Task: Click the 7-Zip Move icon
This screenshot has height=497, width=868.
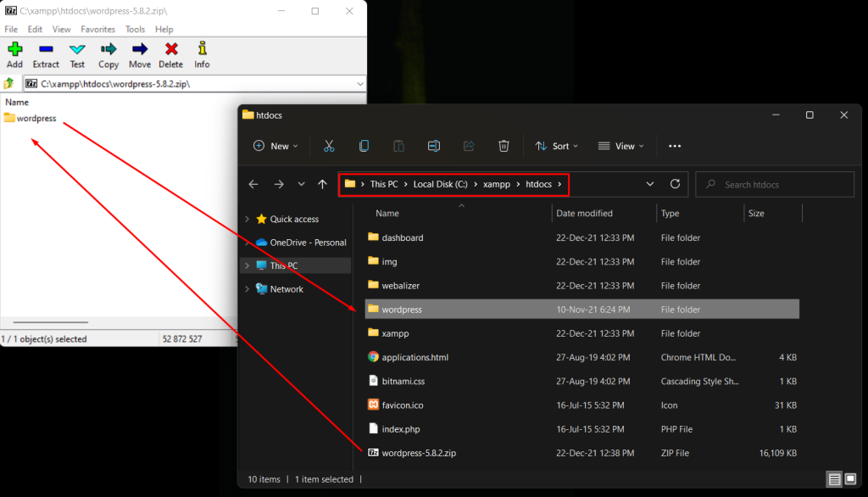Action: tap(140, 49)
